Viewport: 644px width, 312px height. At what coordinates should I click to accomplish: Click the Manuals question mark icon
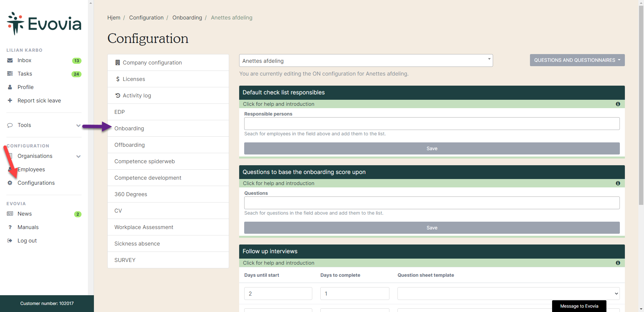pos(10,227)
